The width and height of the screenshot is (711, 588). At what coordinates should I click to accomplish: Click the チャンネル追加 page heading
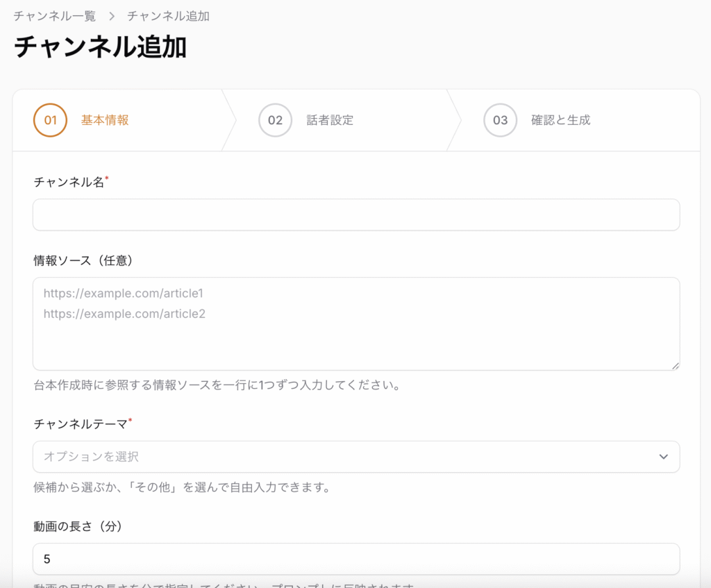pos(100,47)
